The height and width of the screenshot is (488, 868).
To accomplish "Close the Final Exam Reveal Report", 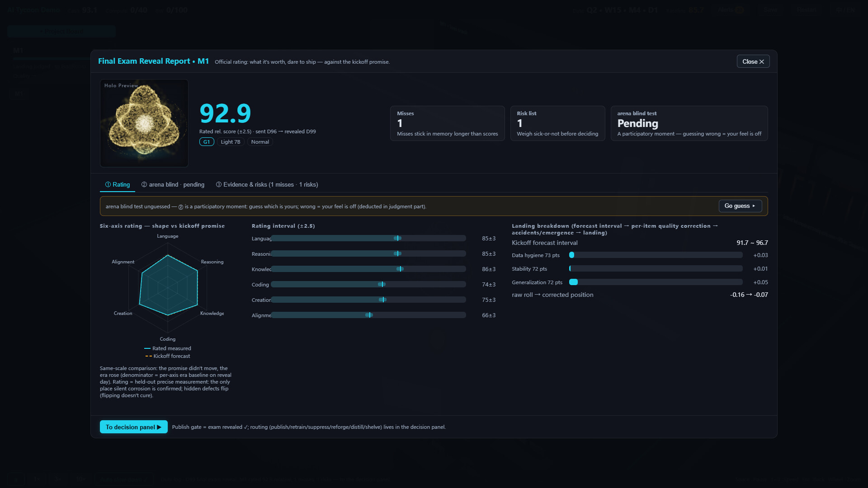I will 753,61.
